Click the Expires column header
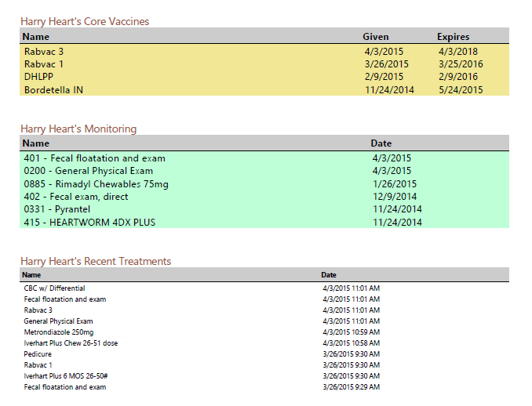This screenshot has width=532, height=406. click(453, 37)
